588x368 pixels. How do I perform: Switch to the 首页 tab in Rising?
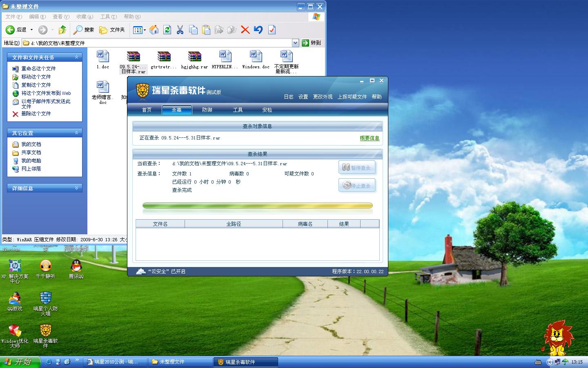(147, 110)
